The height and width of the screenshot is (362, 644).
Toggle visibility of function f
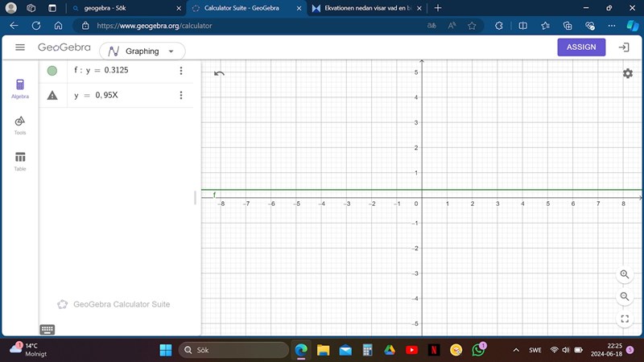(52, 71)
